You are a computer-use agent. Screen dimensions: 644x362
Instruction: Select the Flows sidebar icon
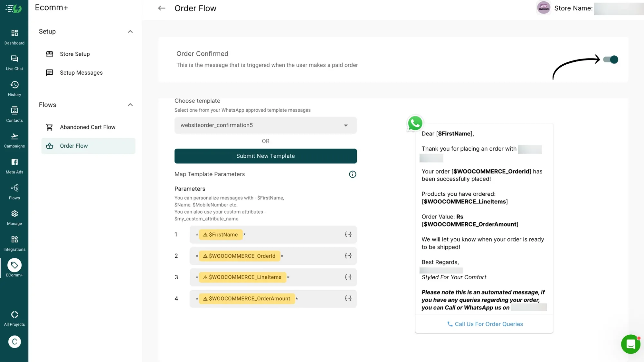(x=14, y=191)
